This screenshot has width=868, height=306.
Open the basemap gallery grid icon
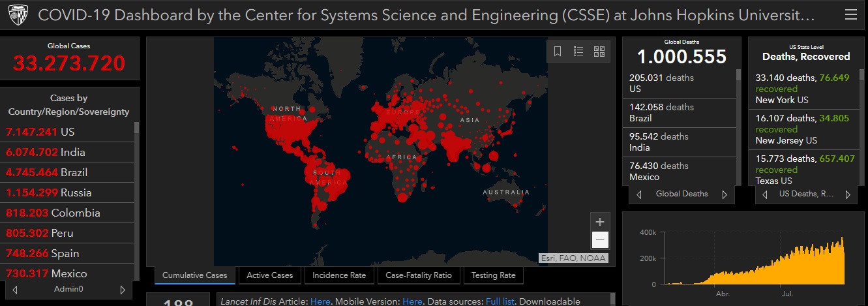tap(599, 52)
